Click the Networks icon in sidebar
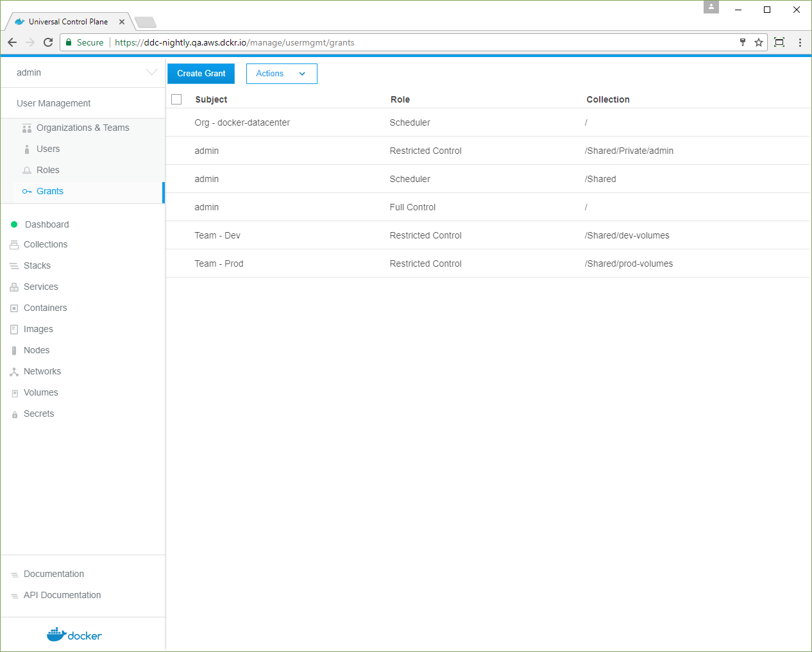Screen dimensions: 812x652 coord(14,372)
